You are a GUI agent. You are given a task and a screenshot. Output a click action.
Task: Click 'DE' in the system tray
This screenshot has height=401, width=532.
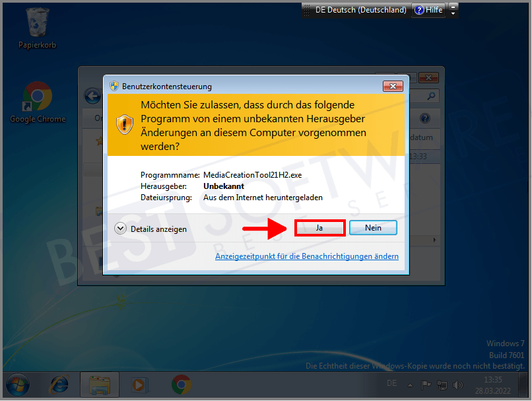(x=391, y=383)
